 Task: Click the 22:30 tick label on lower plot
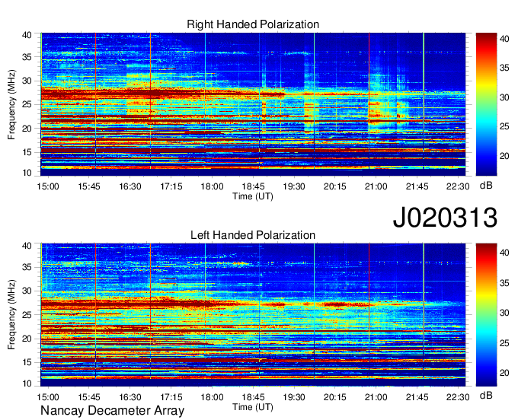click(458, 397)
